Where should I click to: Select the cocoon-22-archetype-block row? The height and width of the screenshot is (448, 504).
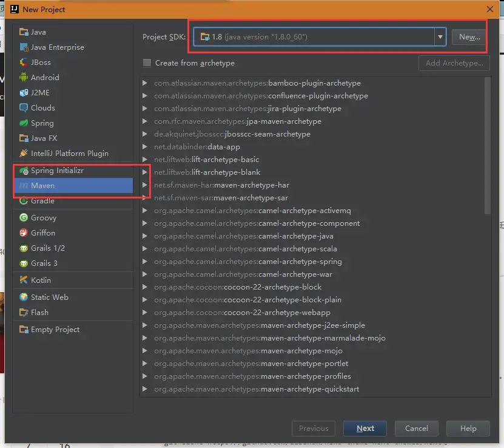312,287
